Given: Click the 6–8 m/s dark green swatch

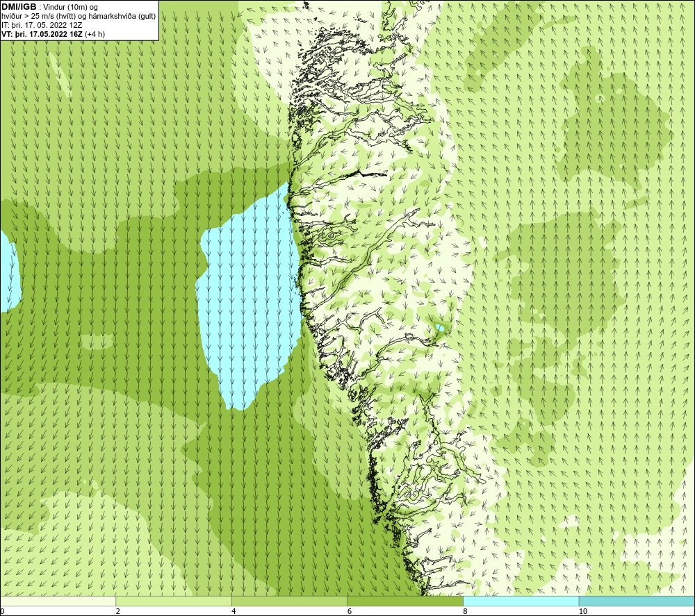Looking at the screenshot, I should [405, 601].
